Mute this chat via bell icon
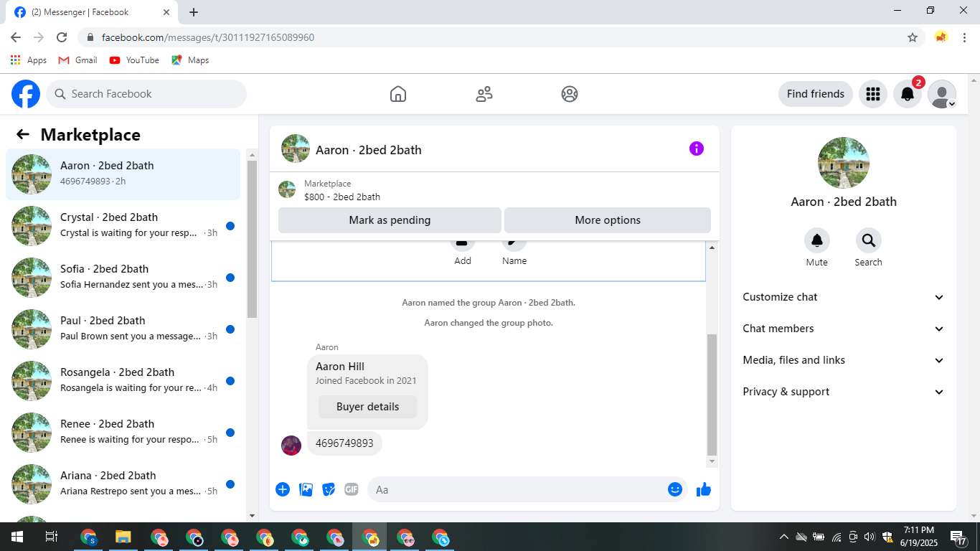 point(817,240)
